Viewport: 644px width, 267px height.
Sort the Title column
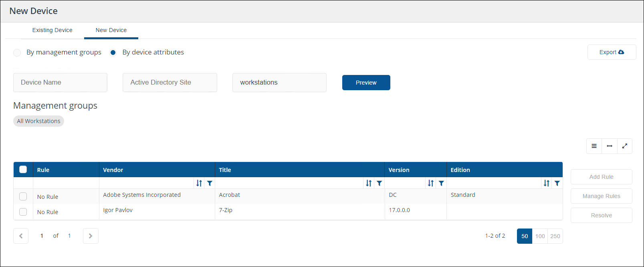(369, 183)
